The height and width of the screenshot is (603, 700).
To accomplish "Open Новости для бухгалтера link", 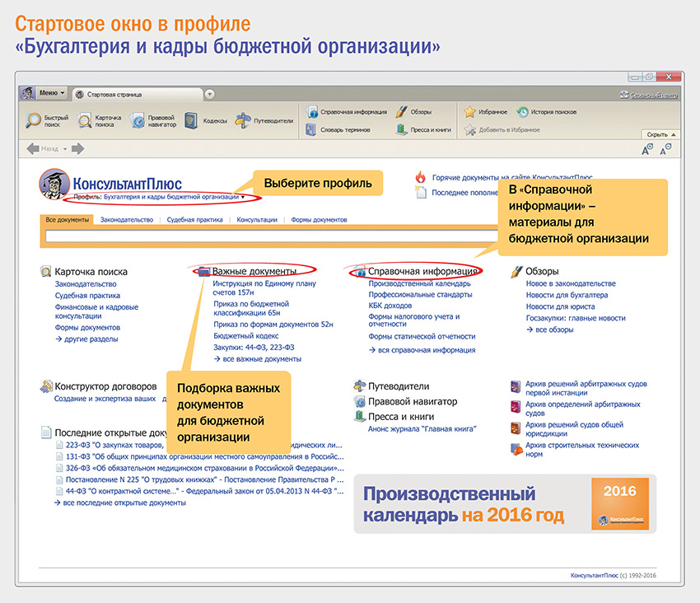I will pyautogui.click(x=567, y=295).
